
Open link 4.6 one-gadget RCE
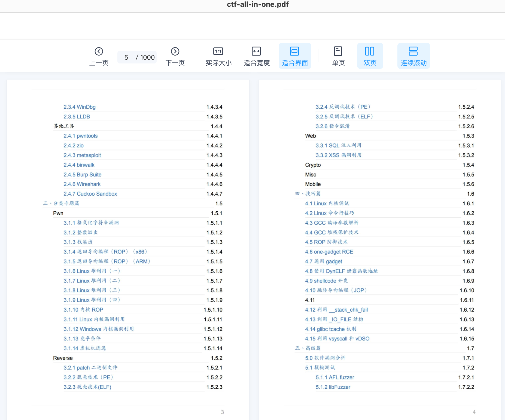(x=329, y=252)
